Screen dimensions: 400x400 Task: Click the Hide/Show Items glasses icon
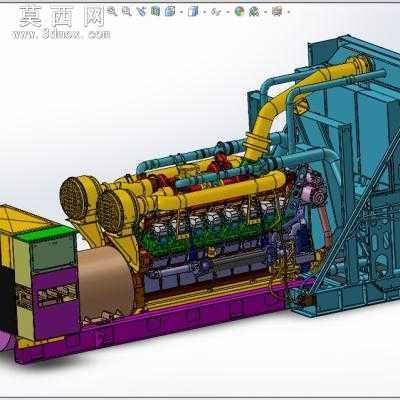click(216, 12)
